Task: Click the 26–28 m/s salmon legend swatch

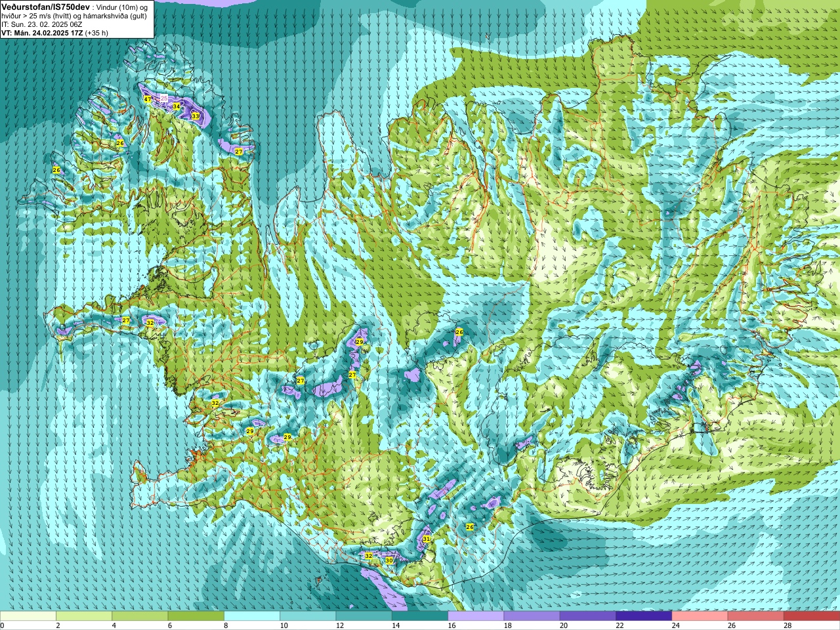Action: (756, 616)
